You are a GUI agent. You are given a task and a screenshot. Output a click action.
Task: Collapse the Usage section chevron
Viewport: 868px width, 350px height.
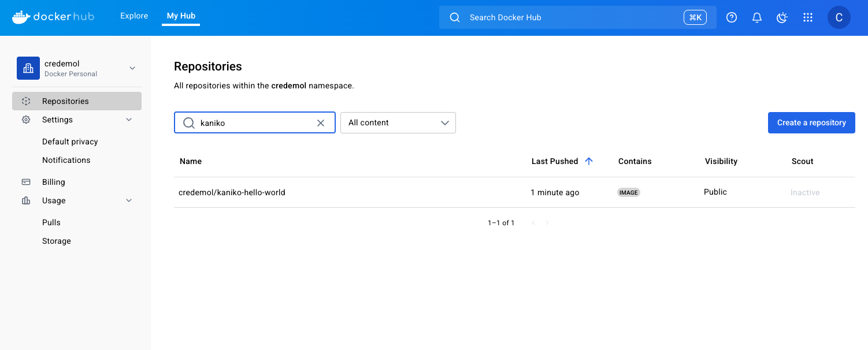[x=129, y=200]
